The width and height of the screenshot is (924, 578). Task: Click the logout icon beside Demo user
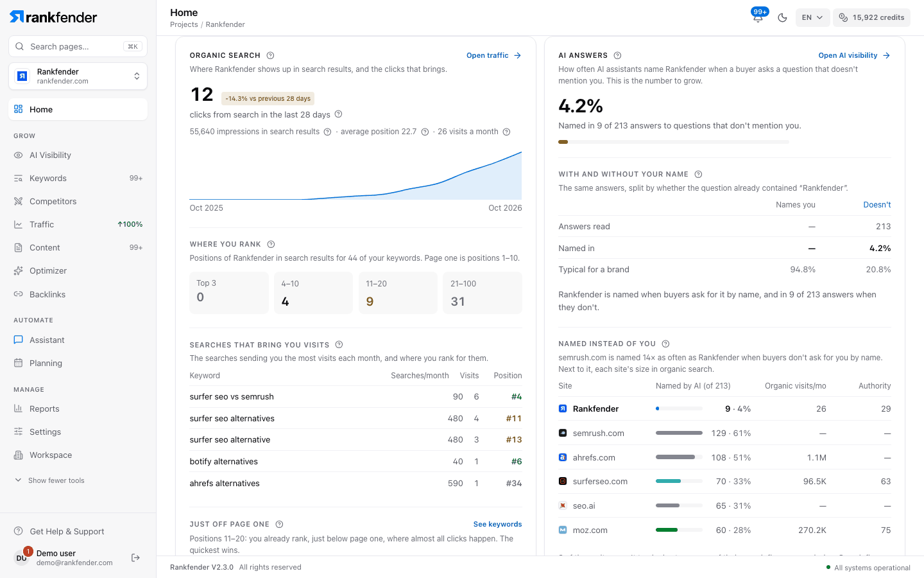tap(135, 557)
